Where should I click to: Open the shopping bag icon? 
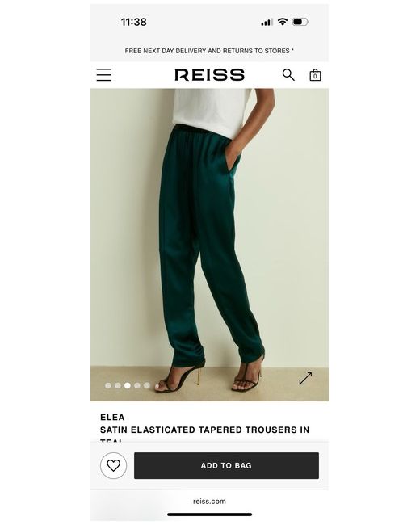click(x=315, y=75)
